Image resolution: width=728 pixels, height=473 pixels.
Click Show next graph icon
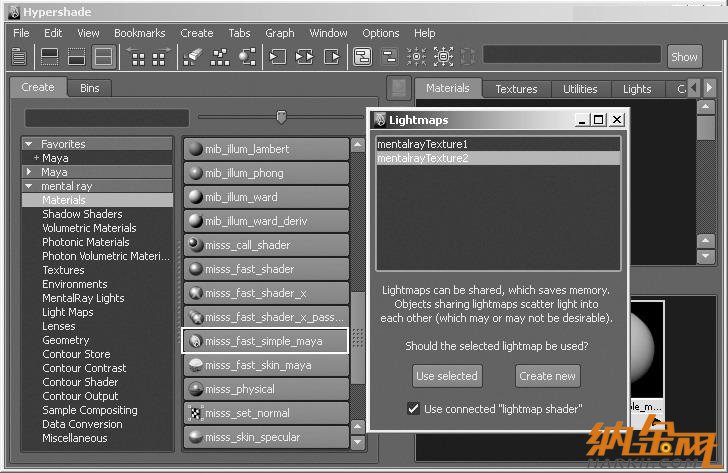click(159, 57)
